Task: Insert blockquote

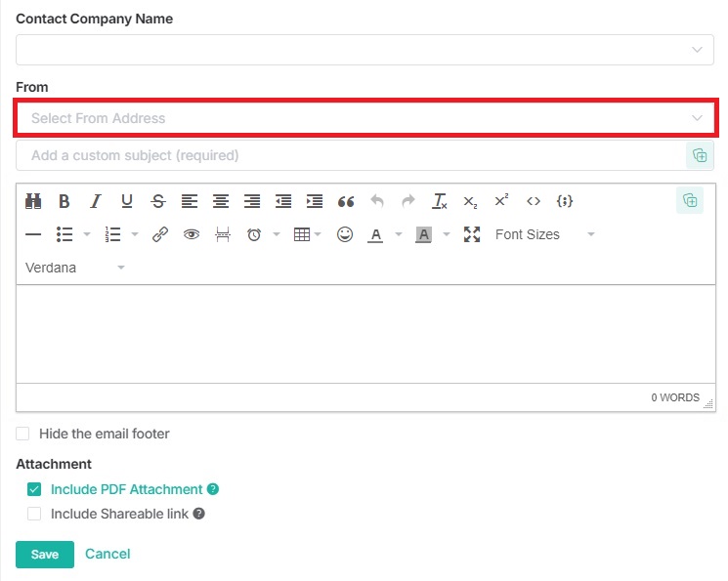Action: 346,201
